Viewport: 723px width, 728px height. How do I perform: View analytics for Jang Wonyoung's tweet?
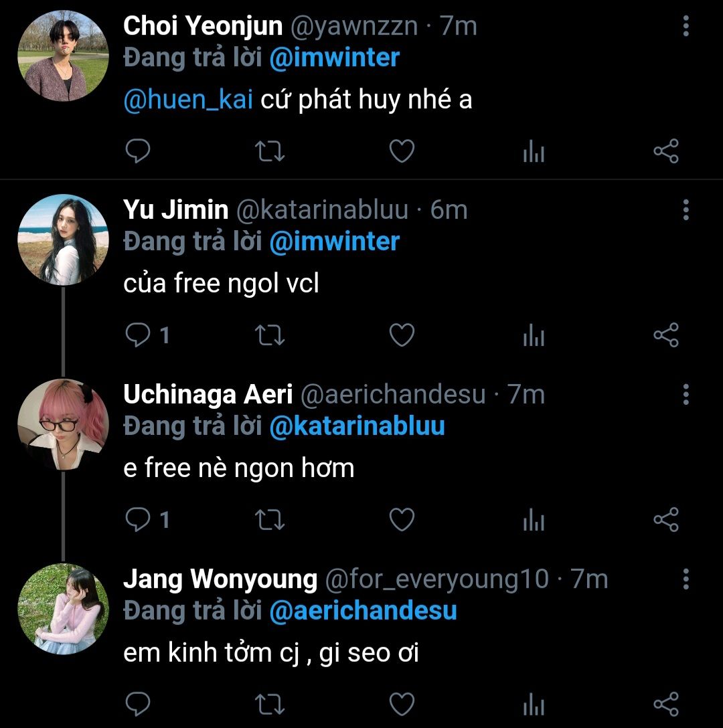pos(534,705)
